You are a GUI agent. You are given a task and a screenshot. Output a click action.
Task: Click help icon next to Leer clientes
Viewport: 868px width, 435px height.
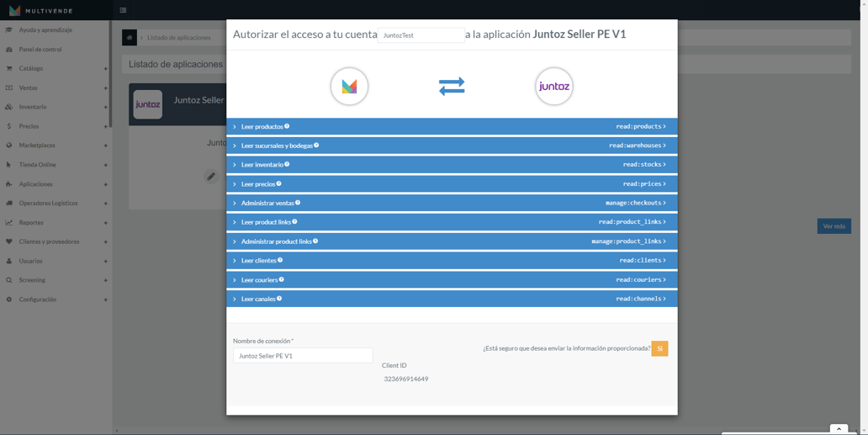(279, 259)
